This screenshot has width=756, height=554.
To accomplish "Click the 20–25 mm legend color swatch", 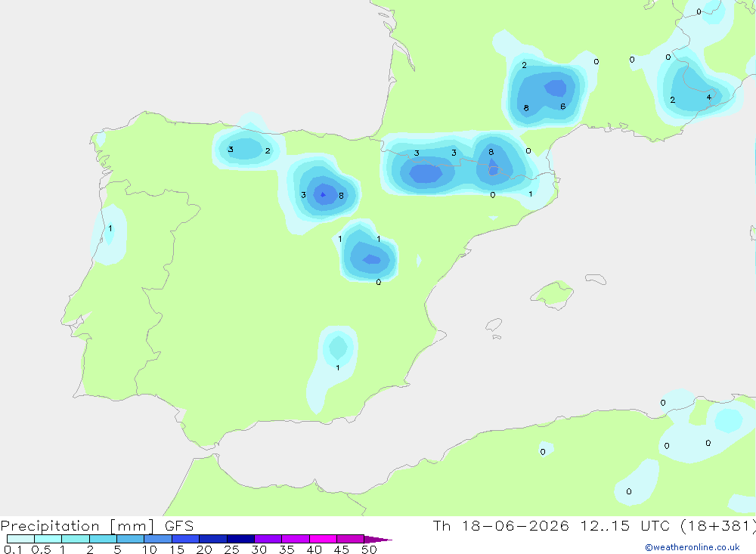I will [x=213, y=539].
